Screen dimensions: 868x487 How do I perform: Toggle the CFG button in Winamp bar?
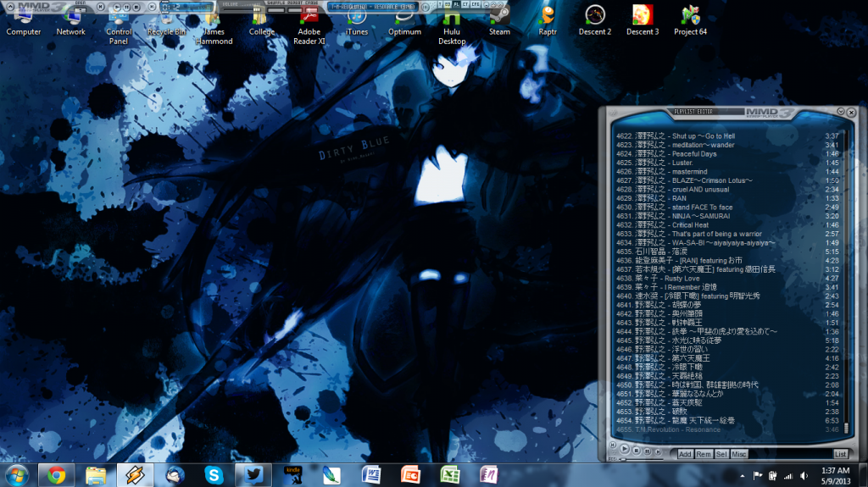point(476,4)
